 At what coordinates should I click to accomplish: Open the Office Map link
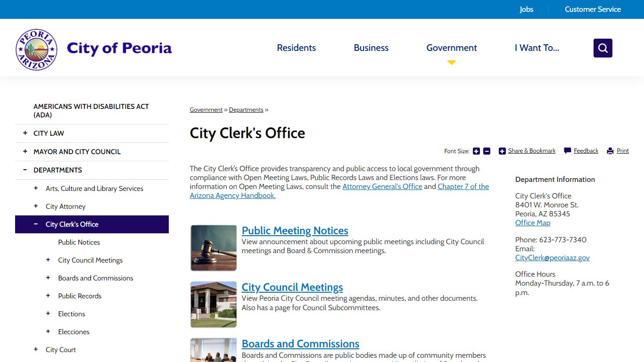point(533,223)
